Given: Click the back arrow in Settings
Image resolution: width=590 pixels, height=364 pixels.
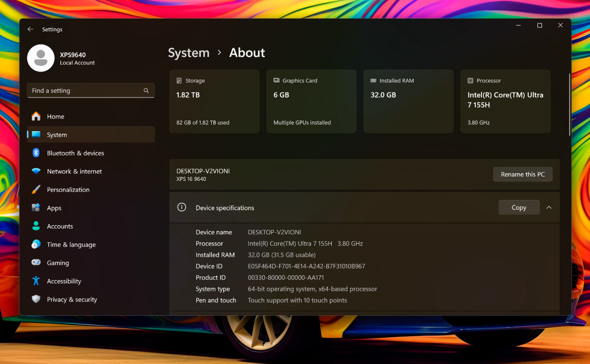Looking at the screenshot, I should tap(30, 29).
